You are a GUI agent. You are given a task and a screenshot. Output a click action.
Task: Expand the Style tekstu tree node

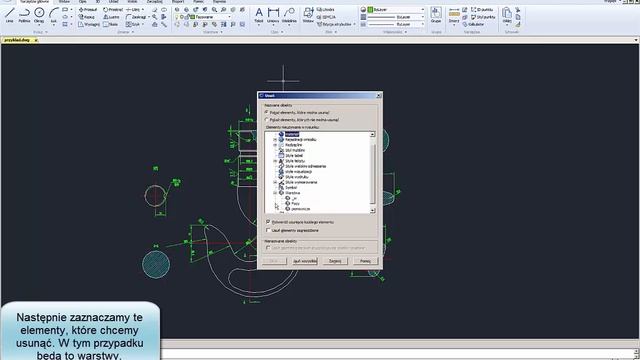(x=275, y=161)
